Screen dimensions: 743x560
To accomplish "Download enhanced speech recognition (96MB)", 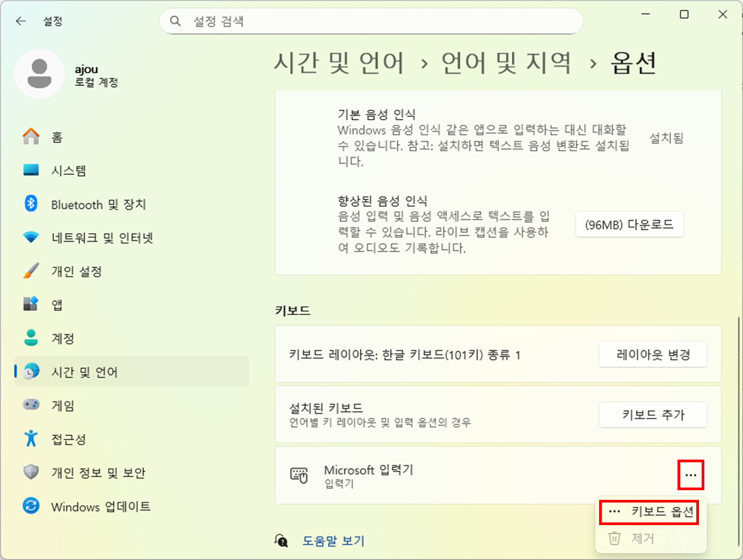I will point(629,224).
